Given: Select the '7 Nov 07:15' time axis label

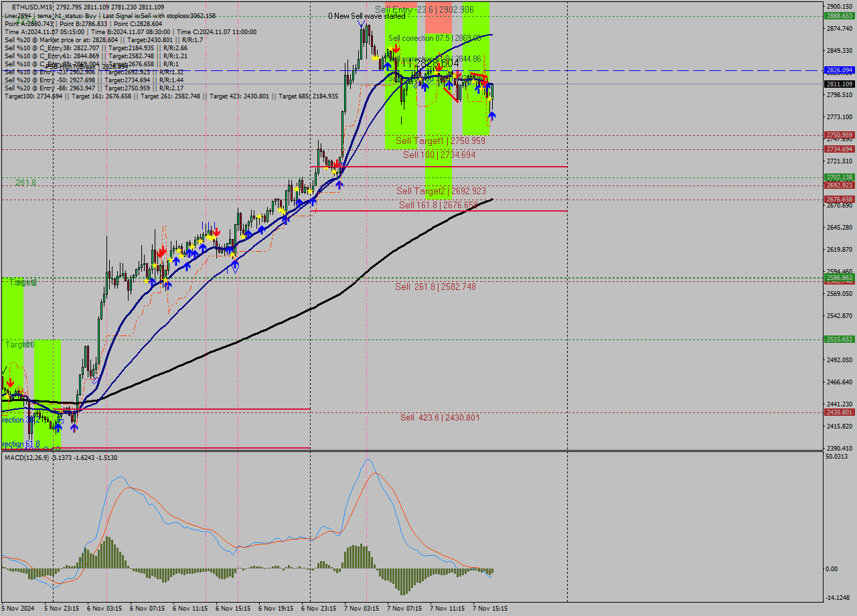Looking at the screenshot, I should (404, 609).
